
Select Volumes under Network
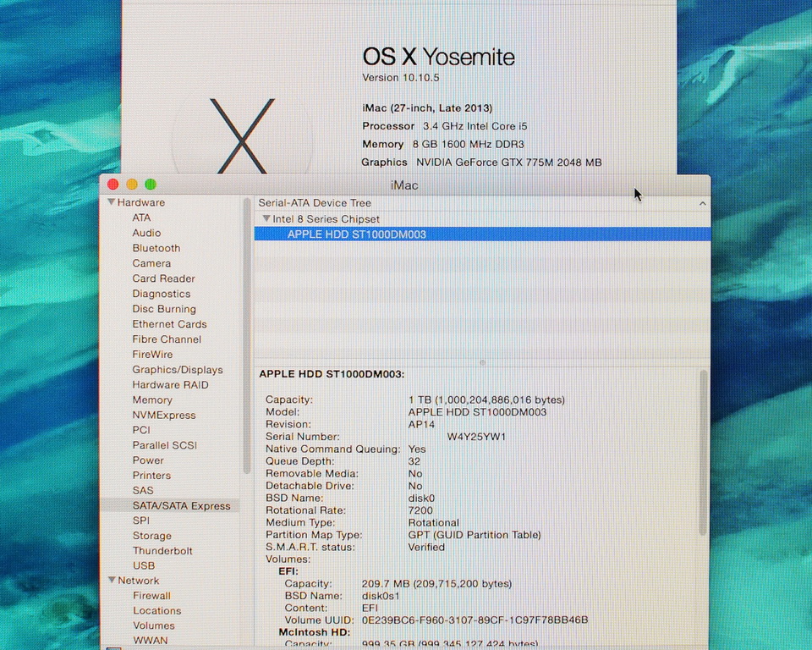154,625
